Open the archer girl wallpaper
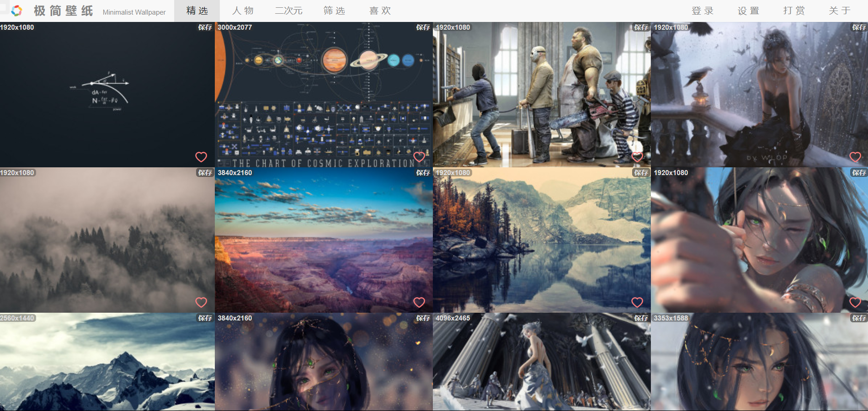Screen dimensions: 868x411 tap(760, 240)
